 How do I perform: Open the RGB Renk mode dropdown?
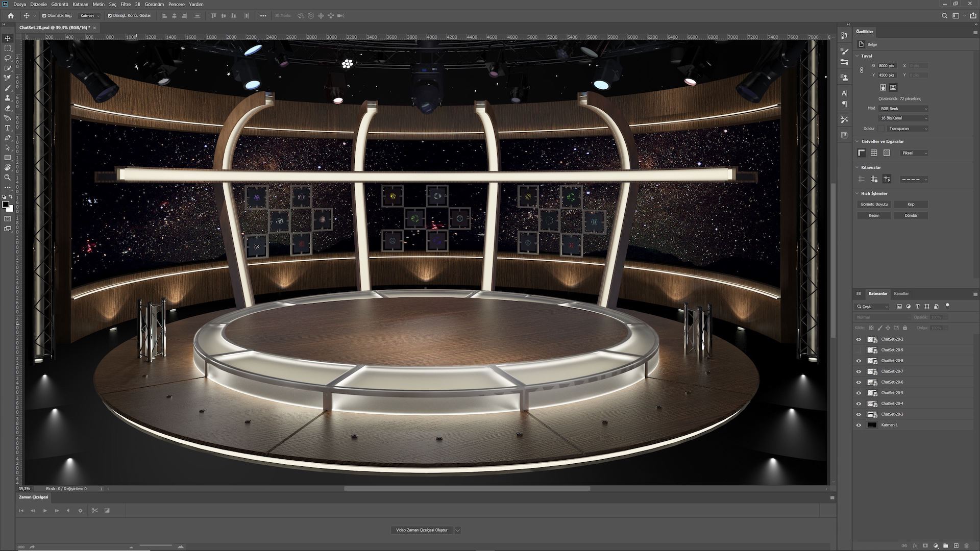click(903, 109)
